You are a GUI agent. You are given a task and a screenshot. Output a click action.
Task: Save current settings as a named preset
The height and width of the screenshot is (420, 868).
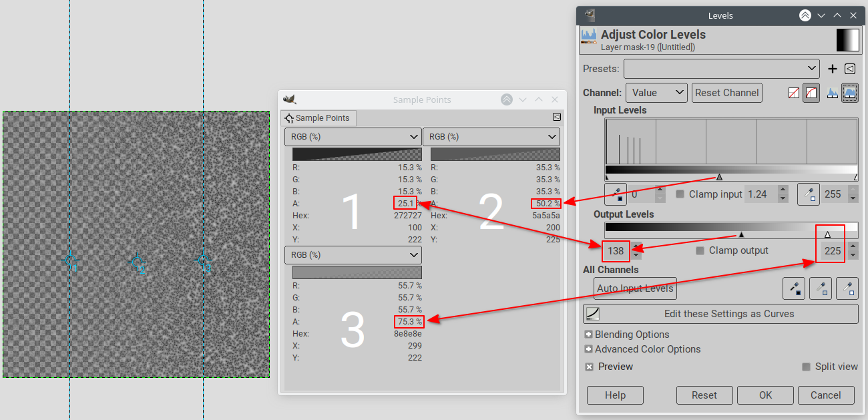click(x=833, y=69)
